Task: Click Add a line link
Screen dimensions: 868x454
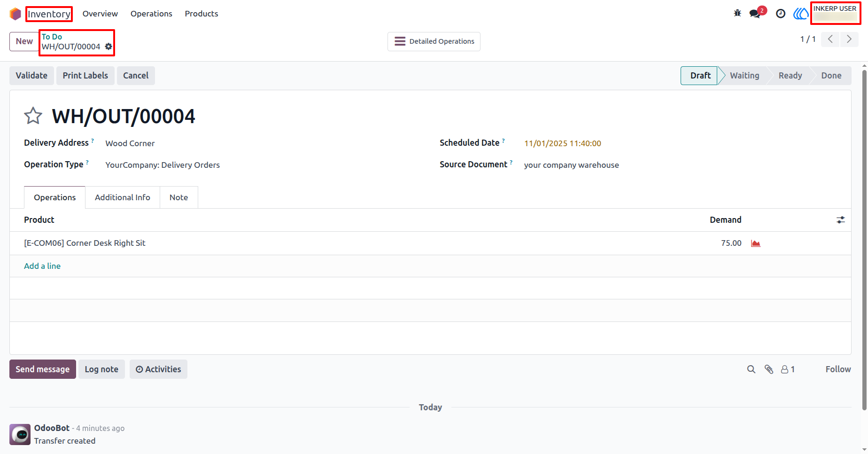Action: click(42, 266)
